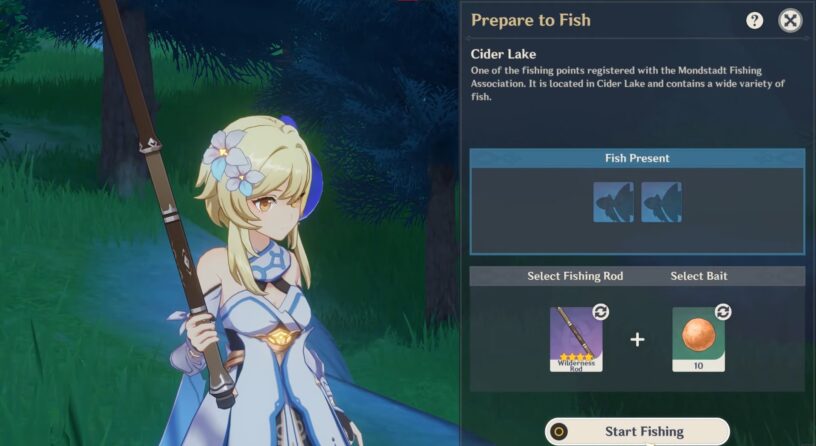Viewport: 816px width, 446px height.
Task: Swap the fishing rod via refresh icon
Action: 601,312
